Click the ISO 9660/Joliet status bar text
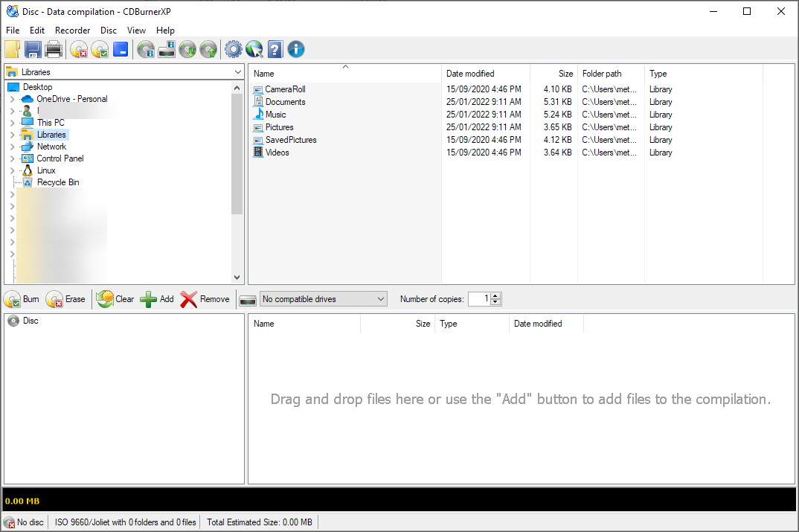Image resolution: width=799 pixels, height=532 pixels. click(125, 522)
